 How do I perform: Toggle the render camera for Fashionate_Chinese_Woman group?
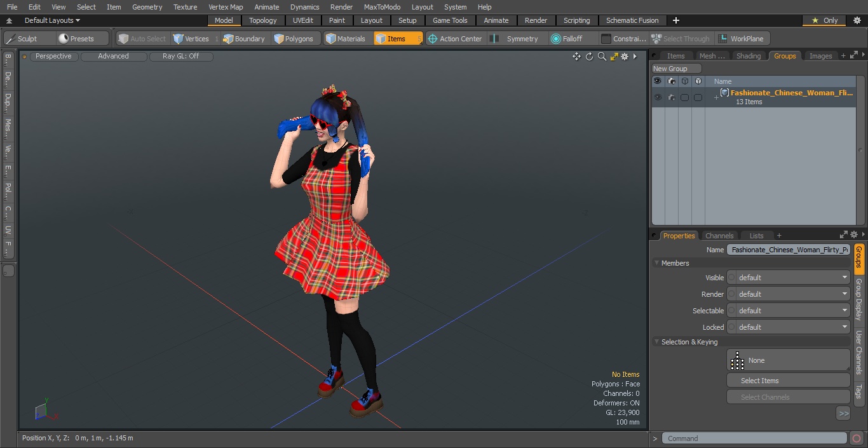pos(672,97)
